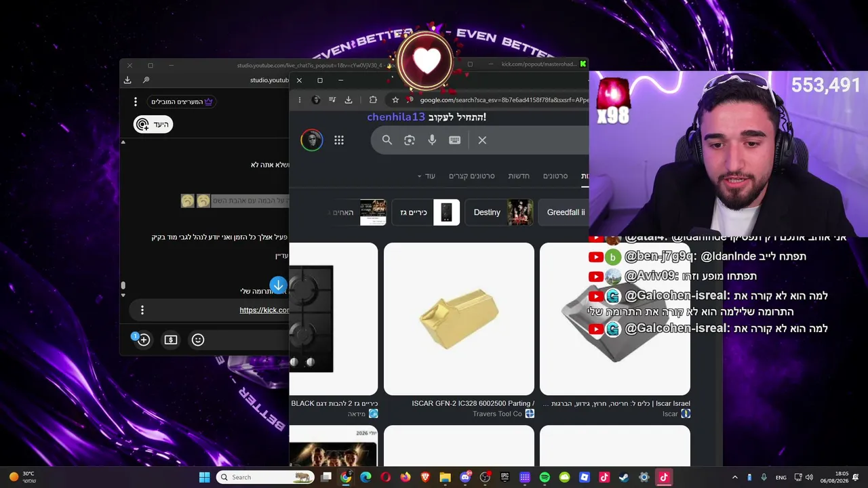
Task: Switch to the סרטונים (Videos) search tab
Action: (x=555, y=176)
